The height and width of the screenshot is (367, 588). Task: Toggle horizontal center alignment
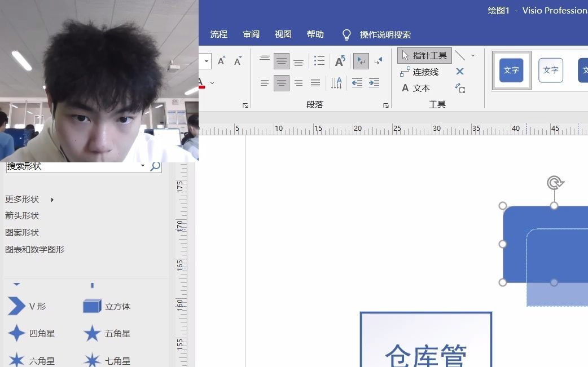(282, 83)
